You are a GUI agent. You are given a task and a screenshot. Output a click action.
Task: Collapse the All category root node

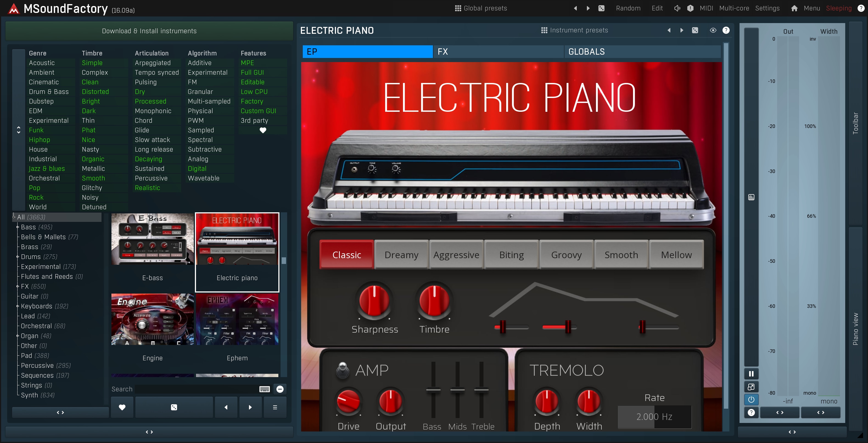tap(14, 217)
